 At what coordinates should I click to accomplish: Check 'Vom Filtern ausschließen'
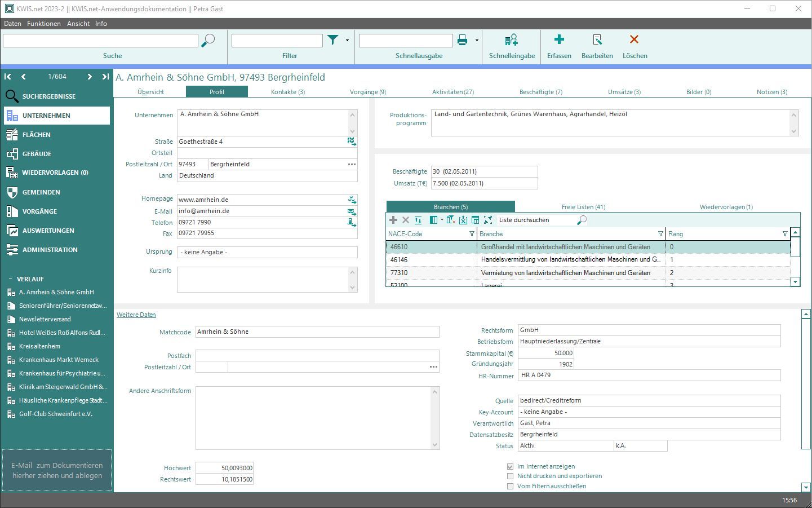(x=511, y=486)
